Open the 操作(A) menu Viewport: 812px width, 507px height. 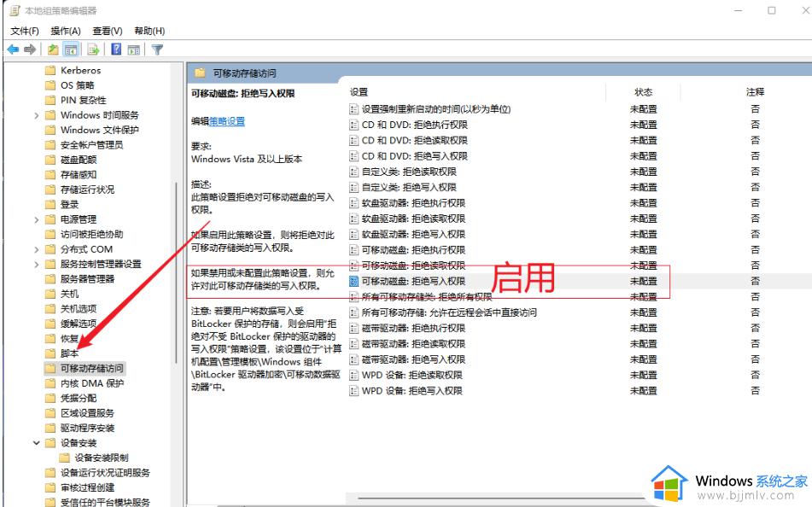(66, 31)
